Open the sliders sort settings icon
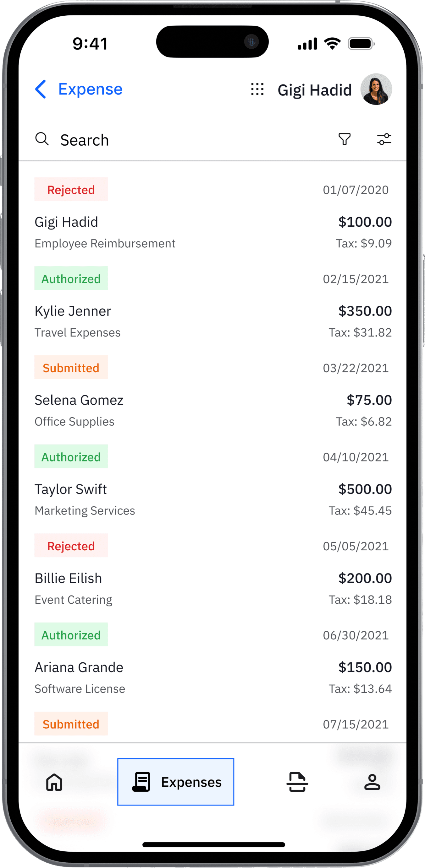 [384, 139]
